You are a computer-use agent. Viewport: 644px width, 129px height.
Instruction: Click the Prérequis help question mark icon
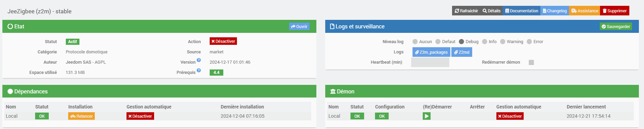pyautogui.click(x=199, y=70)
